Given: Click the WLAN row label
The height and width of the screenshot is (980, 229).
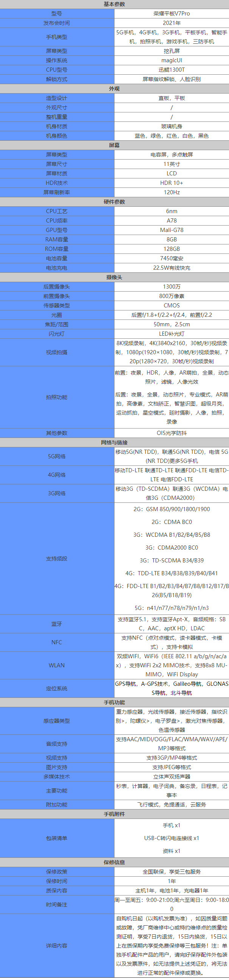Looking at the screenshot, I should pos(57,665).
